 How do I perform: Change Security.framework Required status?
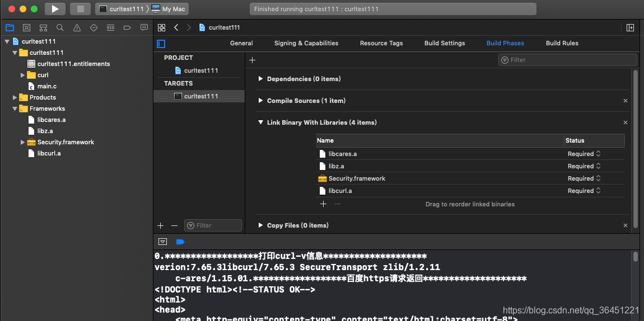[x=585, y=178]
